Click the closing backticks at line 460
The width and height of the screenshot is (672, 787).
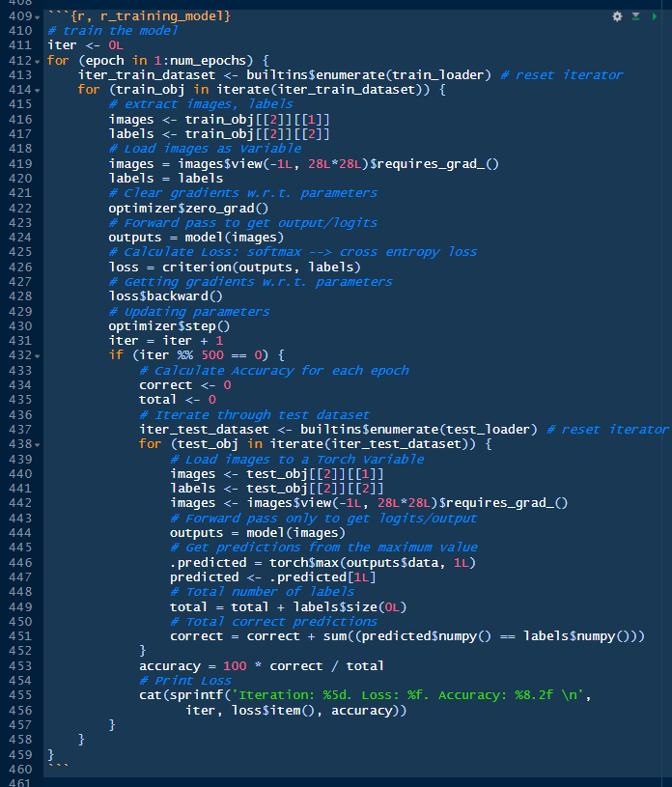pyautogui.click(x=58, y=769)
